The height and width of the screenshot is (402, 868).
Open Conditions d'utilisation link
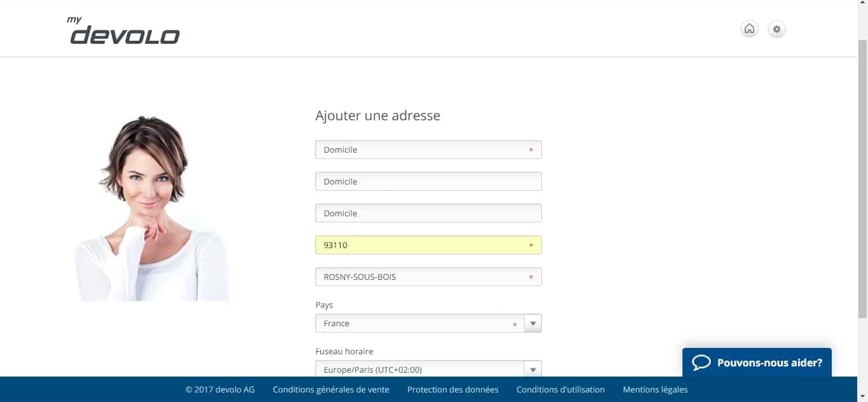tap(560, 389)
